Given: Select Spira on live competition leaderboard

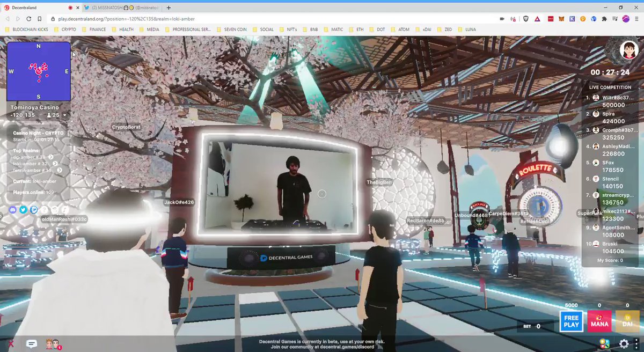Looking at the screenshot, I should click(611, 118).
